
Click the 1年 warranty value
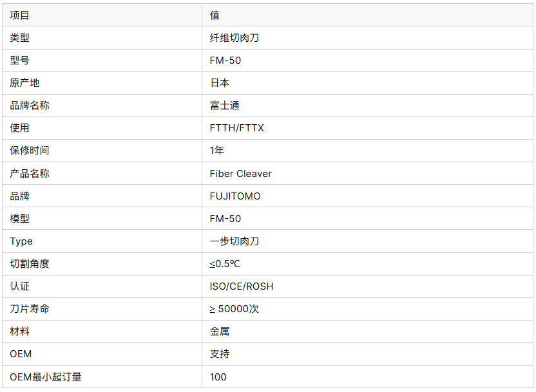217,151
